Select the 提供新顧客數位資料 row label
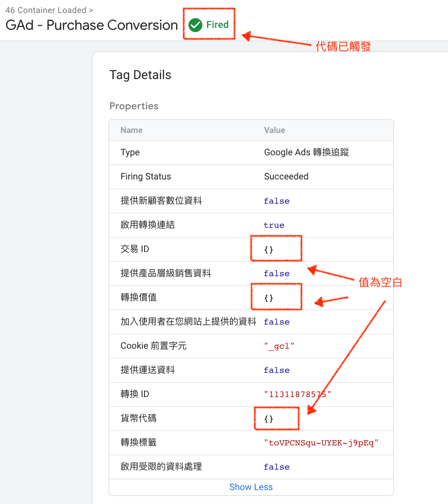The image size is (448, 504). [161, 200]
